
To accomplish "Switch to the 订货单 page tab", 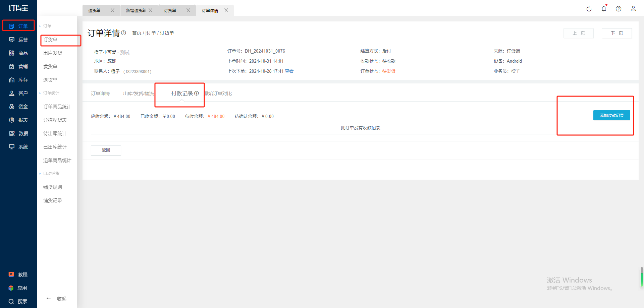I will click(170, 11).
